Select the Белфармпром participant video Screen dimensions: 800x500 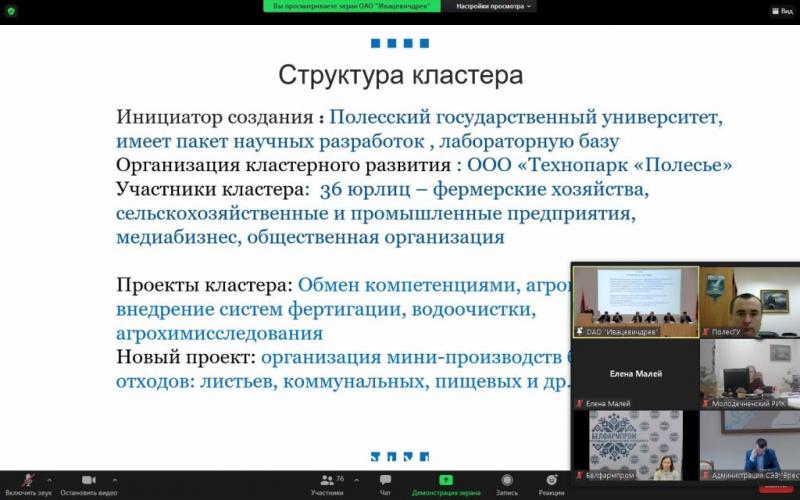pyautogui.click(x=636, y=445)
